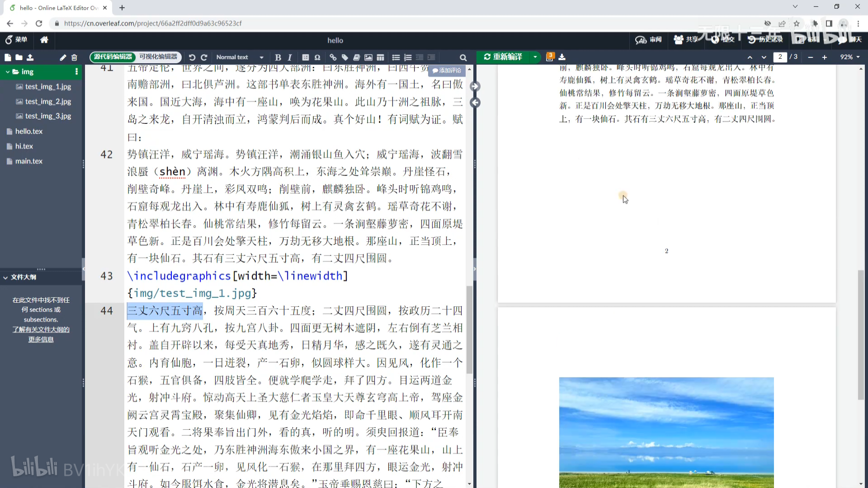Open main.tex in the file tree
Image resolution: width=868 pixels, height=488 pixels.
click(x=29, y=161)
